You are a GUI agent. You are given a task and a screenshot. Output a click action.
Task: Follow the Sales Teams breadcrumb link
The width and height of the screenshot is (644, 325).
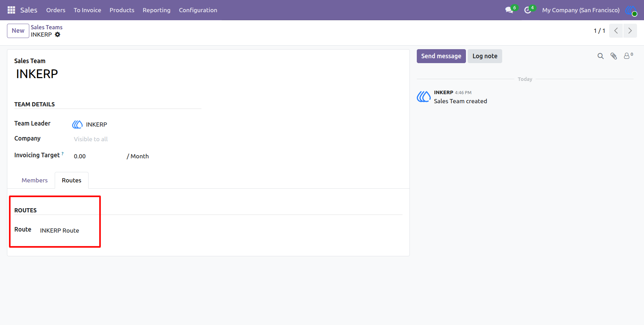pyautogui.click(x=47, y=27)
